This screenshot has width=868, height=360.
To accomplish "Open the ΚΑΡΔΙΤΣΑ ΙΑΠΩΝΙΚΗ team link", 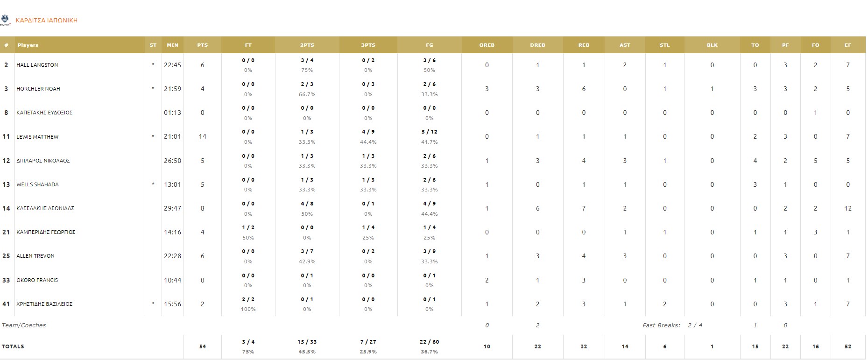I will tap(46, 21).
